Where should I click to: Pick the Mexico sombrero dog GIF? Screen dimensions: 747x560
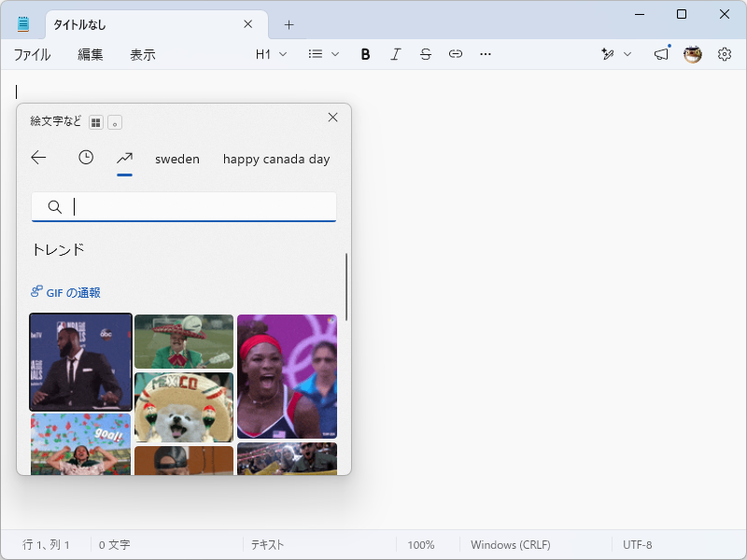(184, 408)
